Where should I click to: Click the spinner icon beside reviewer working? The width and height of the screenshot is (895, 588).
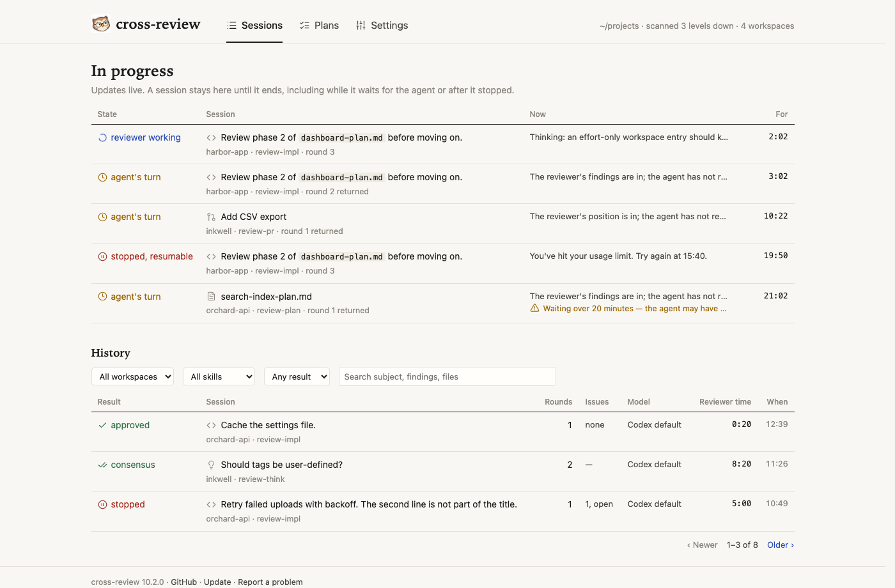pyautogui.click(x=102, y=137)
